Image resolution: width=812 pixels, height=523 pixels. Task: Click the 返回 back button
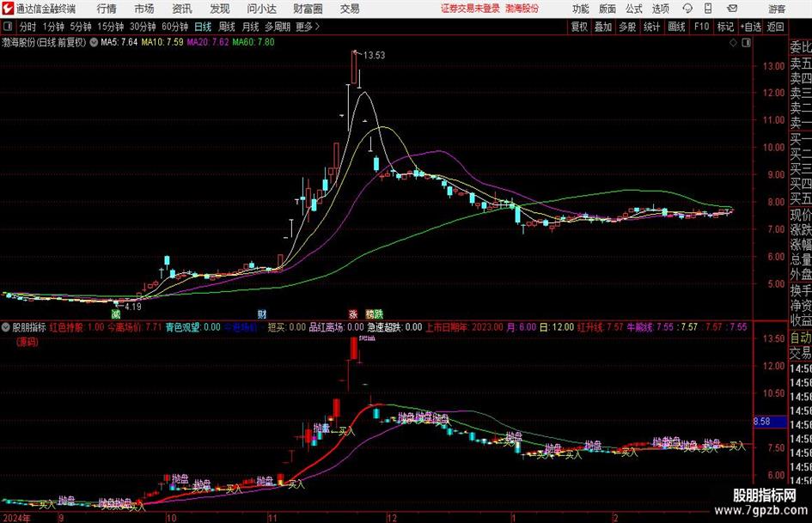click(x=775, y=27)
